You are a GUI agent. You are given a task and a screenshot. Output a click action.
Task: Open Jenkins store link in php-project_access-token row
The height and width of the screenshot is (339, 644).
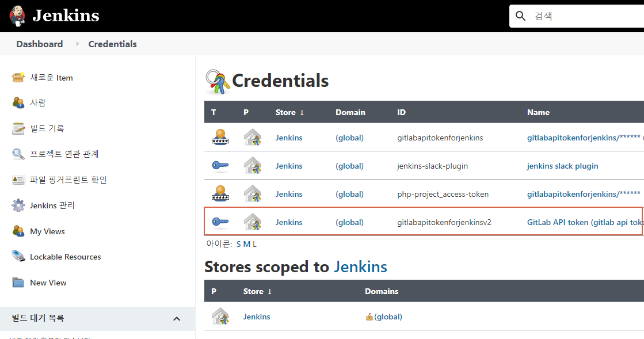click(x=289, y=194)
